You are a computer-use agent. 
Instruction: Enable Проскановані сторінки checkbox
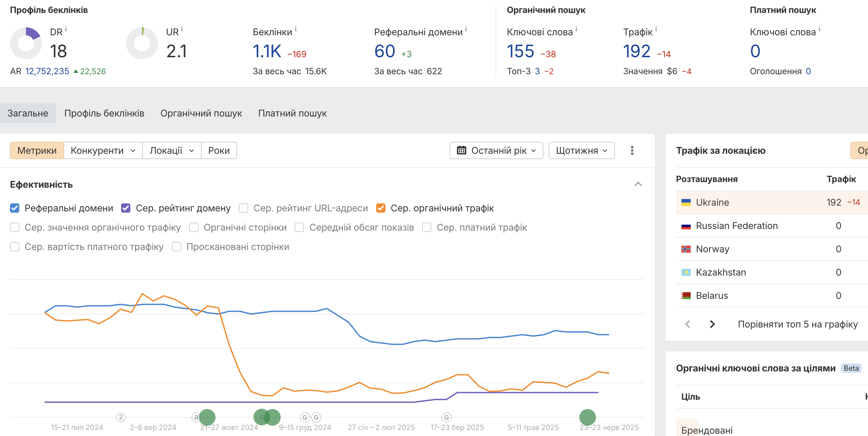click(x=177, y=247)
